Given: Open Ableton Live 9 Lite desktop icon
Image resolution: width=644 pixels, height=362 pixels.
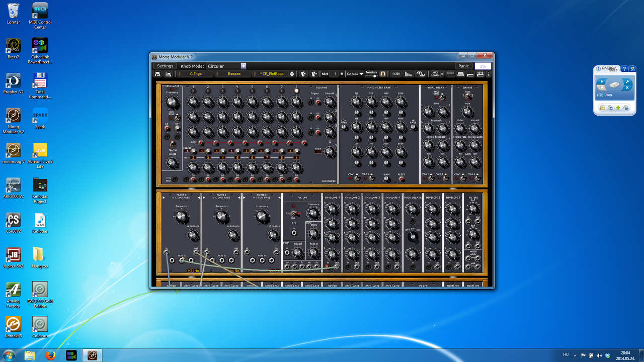Looking at the screenshot, I should (40, 155).
